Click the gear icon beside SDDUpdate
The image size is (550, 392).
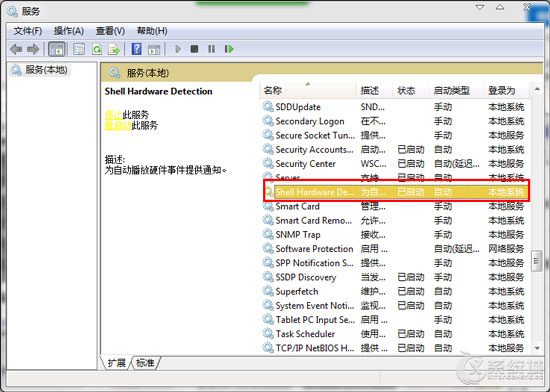[268, 107]
